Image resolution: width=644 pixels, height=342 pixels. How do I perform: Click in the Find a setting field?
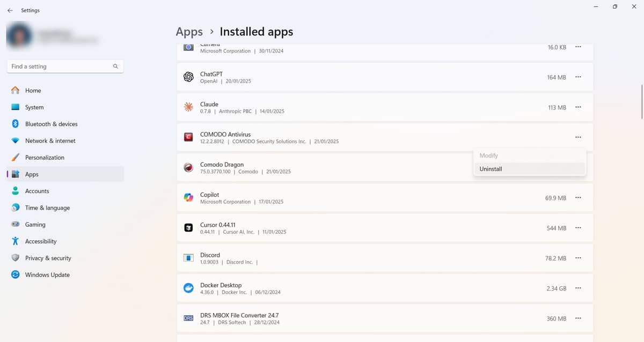point(65,66)
